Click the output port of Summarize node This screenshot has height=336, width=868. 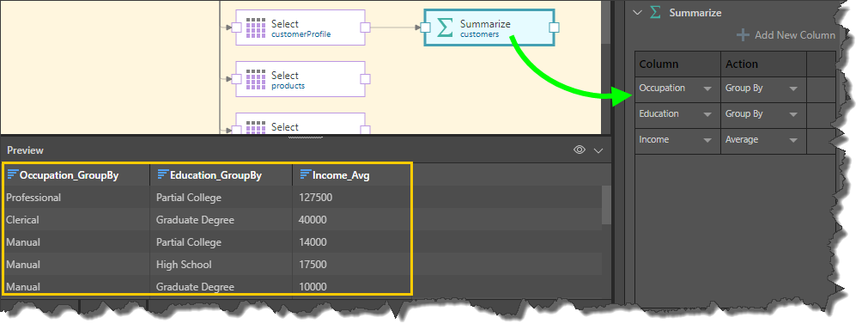pos(554,27)
